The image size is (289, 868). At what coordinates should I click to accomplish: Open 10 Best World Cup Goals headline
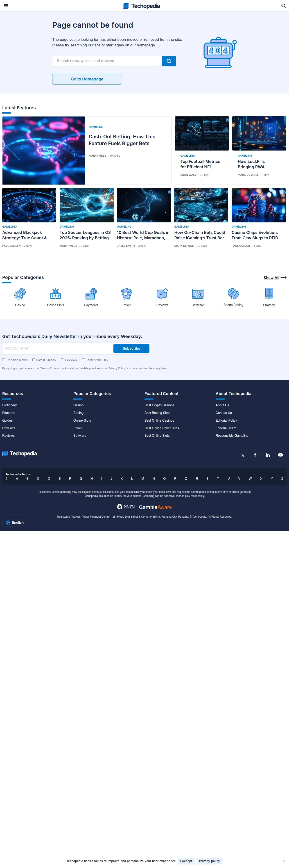[143, 235]
